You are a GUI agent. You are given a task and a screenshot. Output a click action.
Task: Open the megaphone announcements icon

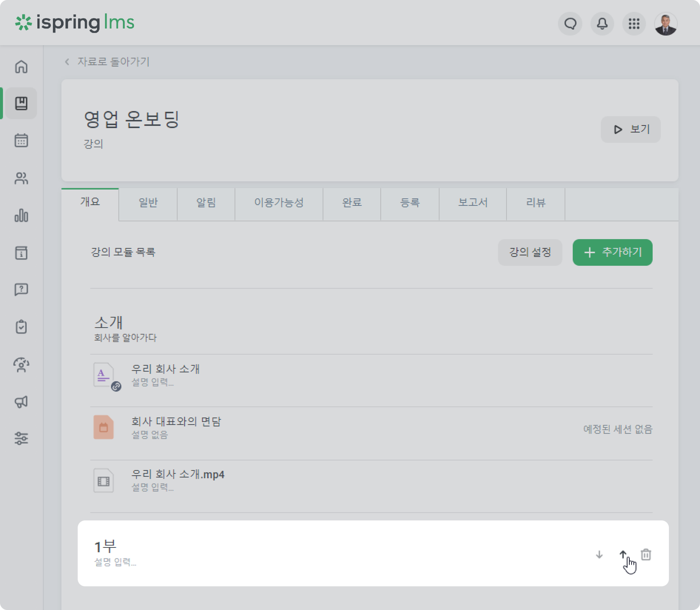[x=21, y=402]
